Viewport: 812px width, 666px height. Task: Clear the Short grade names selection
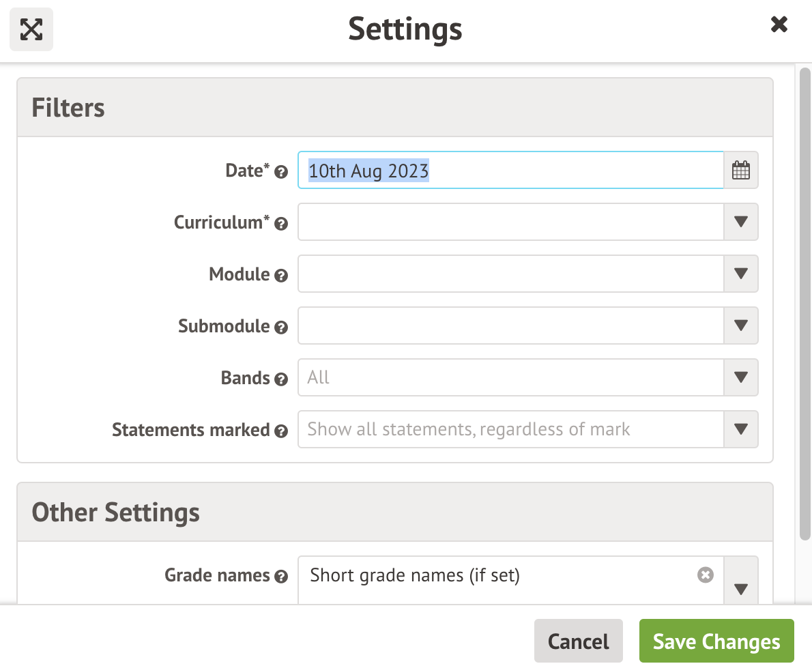(x=704, y=575)
